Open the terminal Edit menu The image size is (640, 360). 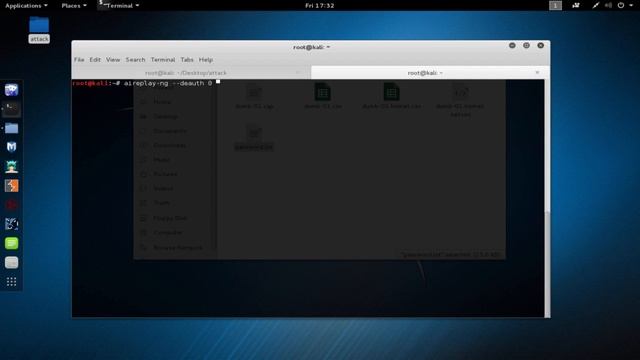click(95, 60)
